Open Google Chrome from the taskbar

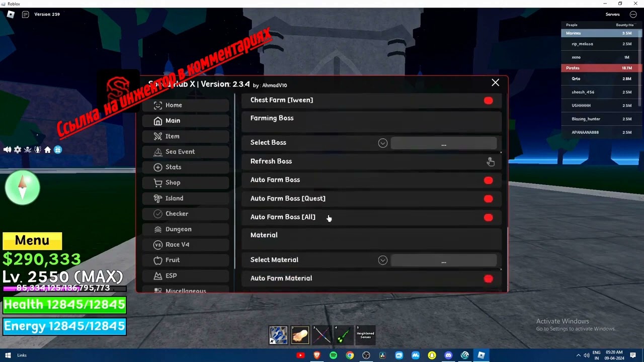[x=350, y=355]
